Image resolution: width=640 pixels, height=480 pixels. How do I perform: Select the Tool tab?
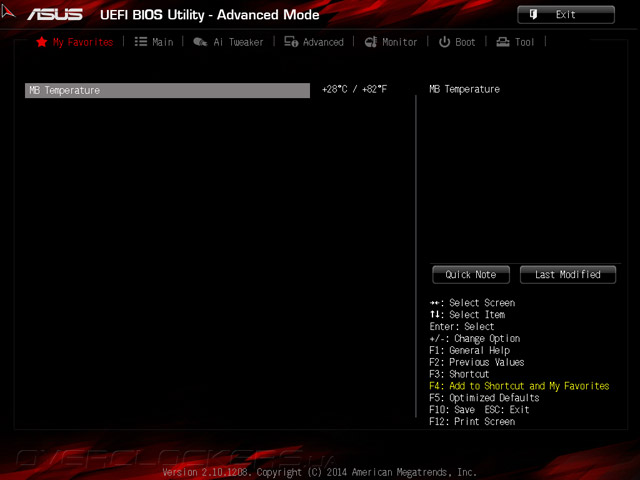[x=515, y=42]
